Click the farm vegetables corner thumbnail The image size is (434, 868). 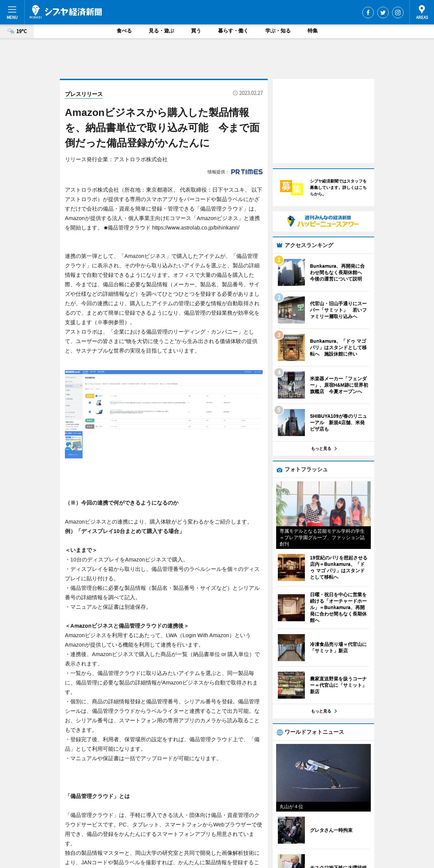click(291, 685)
